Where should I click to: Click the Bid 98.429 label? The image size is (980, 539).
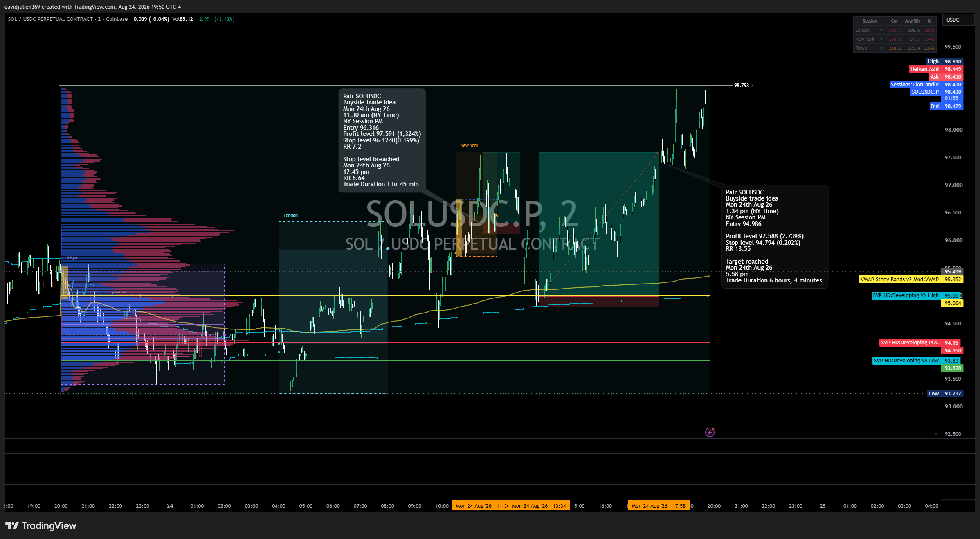click(x=946, y=106)
